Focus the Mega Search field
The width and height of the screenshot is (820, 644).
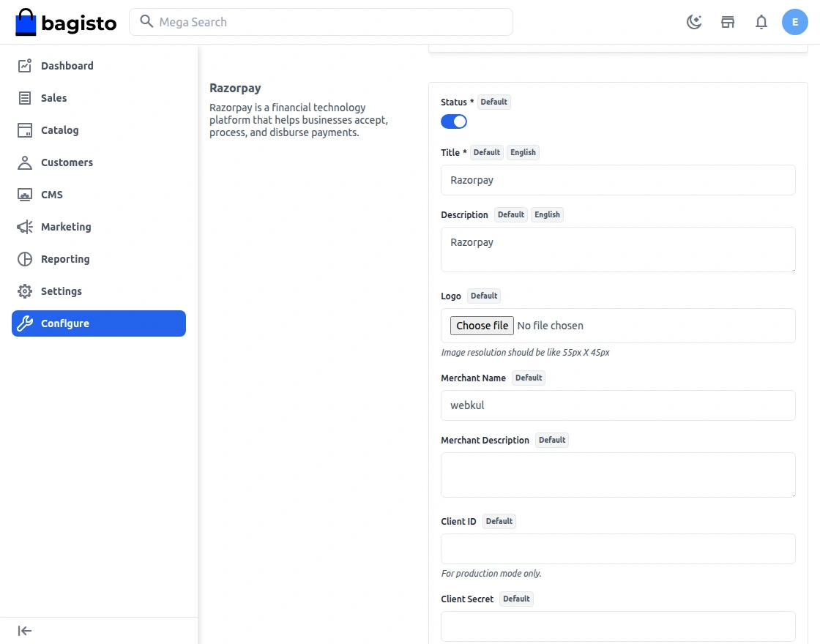329,22
